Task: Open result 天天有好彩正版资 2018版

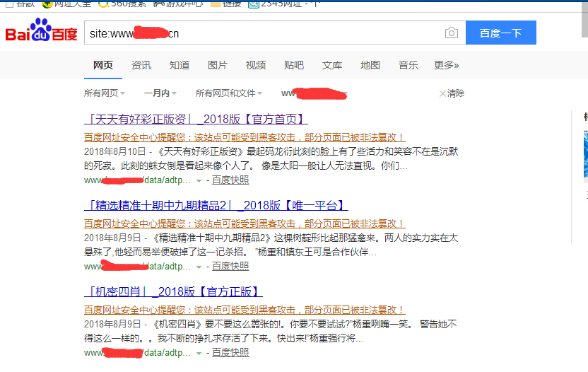Action: [196, 120]
